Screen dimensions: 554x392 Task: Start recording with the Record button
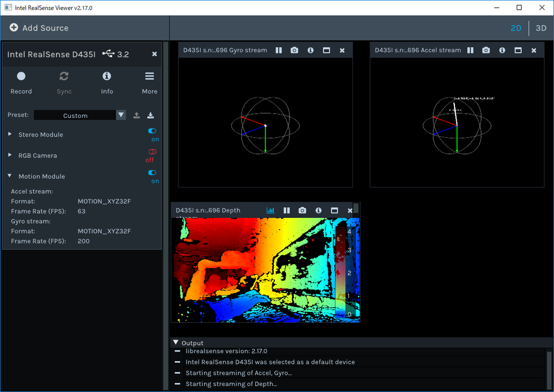(21, 76)
